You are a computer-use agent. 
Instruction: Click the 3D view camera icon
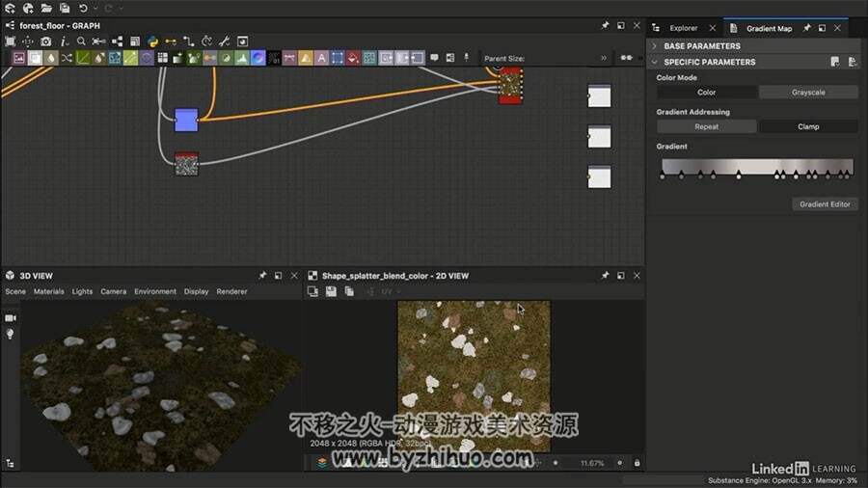tap(11, 318)
